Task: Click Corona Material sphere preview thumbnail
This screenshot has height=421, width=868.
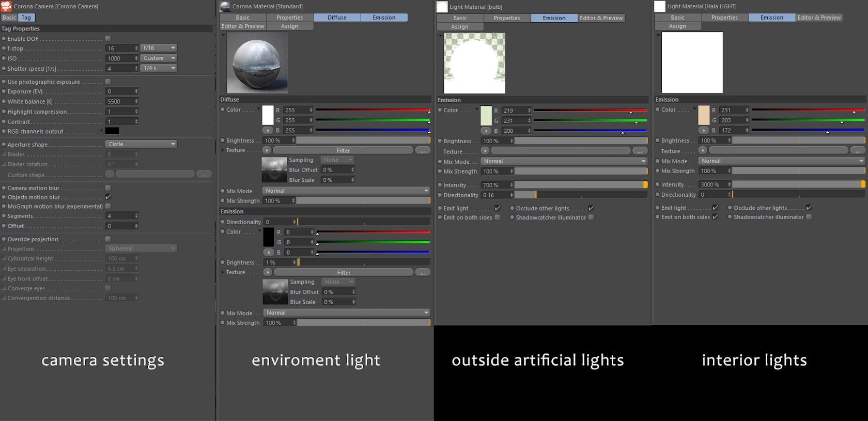Action: [x=257, y=63]
